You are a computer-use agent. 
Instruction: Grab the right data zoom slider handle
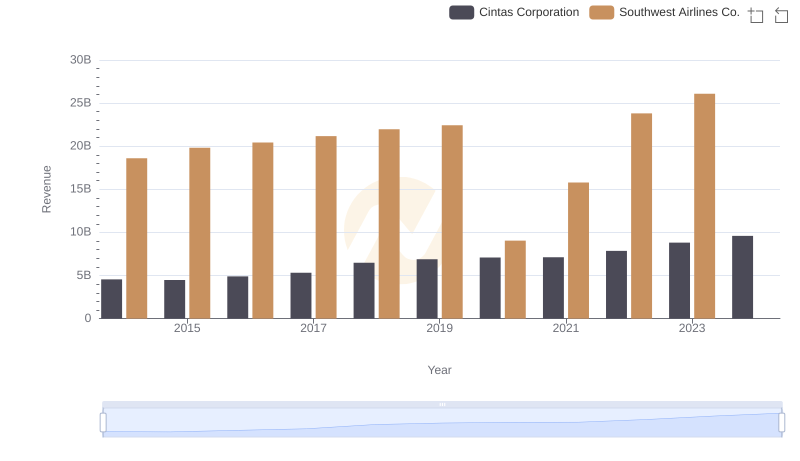[781, 423]
